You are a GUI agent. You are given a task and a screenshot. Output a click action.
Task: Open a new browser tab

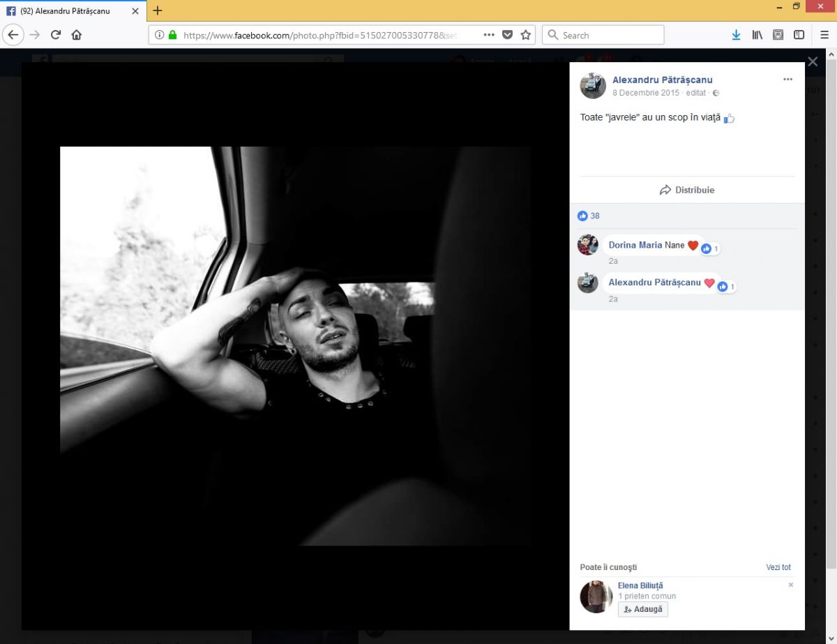(x=158, y=10)
